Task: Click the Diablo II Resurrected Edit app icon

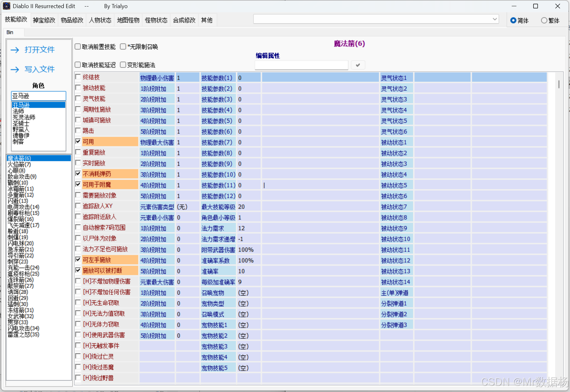Action: 7,6
